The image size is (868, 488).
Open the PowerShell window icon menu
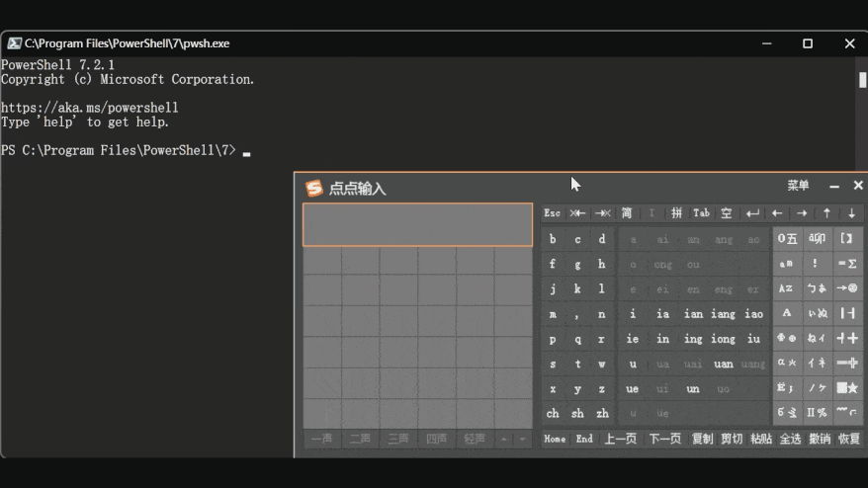pos(14,43)
